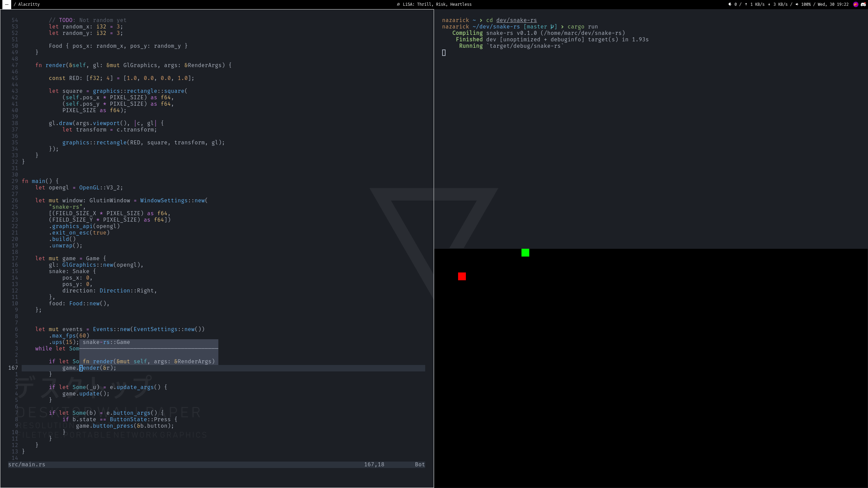Click the purple flame tray icon
This screenshot has width=868, height=488.
(856, 4)
